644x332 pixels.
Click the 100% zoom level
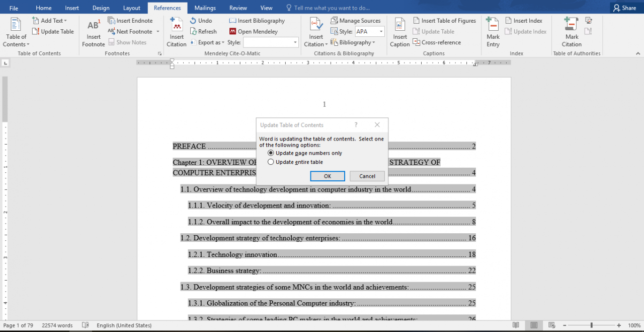pos(633,325)
